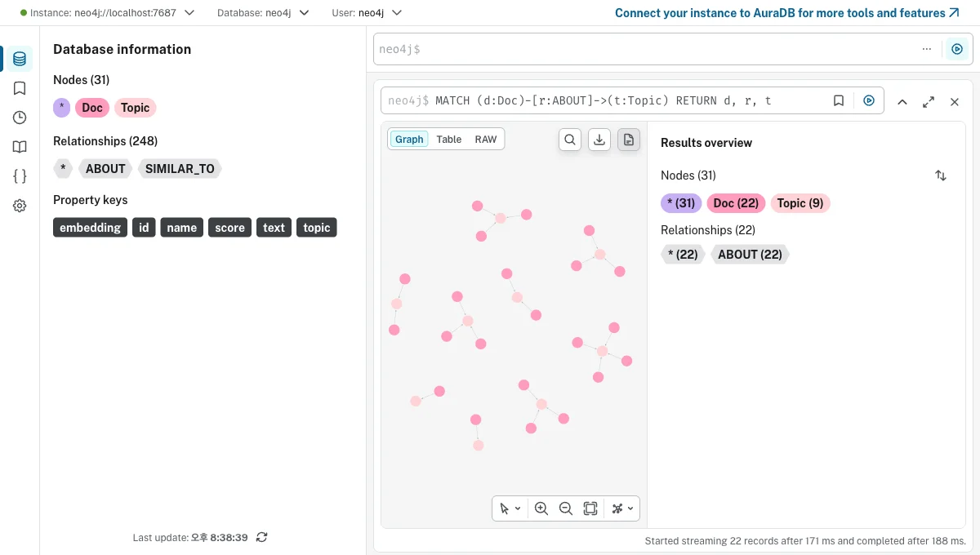Click the topic property key

click(x=317, y=228)
